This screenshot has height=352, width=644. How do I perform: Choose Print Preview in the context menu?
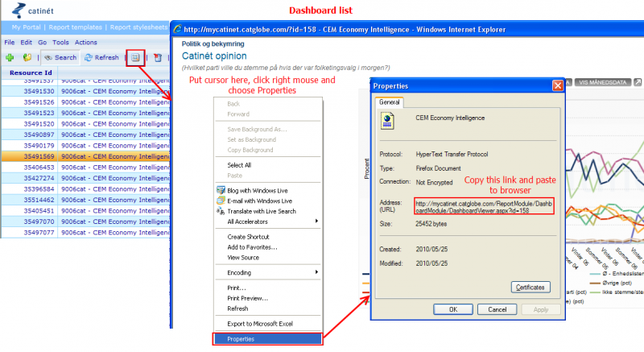pos(267,298)
